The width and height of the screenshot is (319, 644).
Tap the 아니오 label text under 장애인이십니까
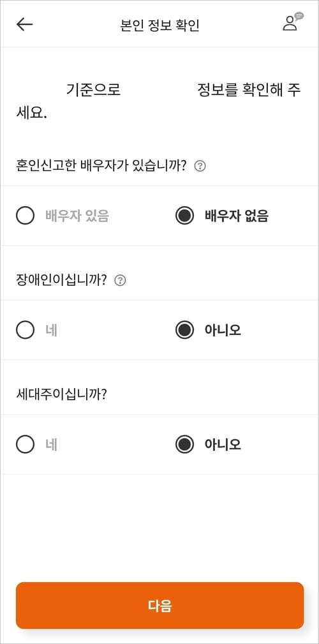tap(223, 330)
